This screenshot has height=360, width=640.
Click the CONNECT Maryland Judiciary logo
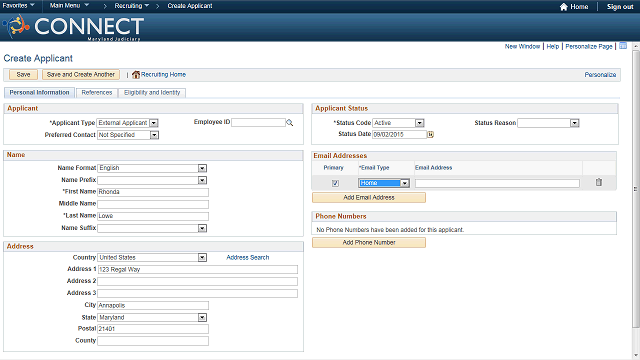point(73,27)
